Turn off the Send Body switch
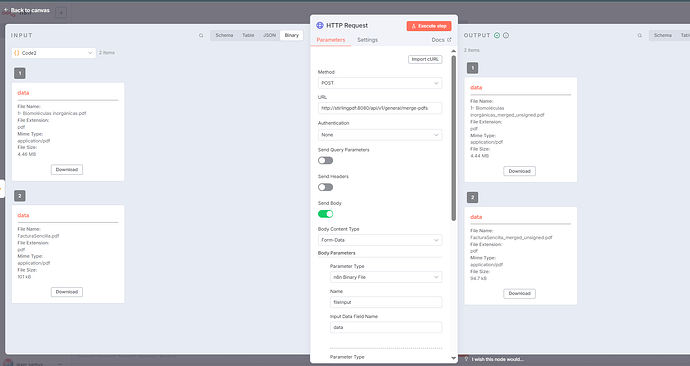Viewport: 690px width, 366px height. pyautogui.click(x=326, y=214)
